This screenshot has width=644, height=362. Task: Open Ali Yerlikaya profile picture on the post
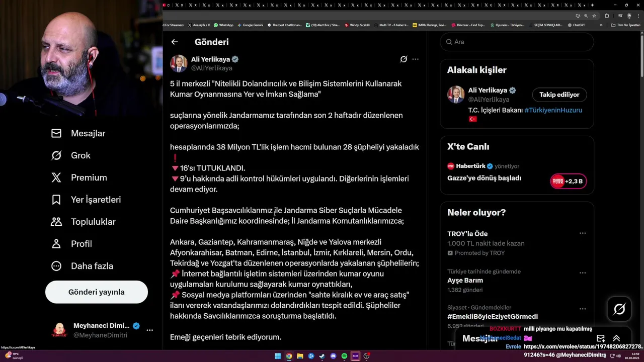pyautogui.click(x=179, y=64)
